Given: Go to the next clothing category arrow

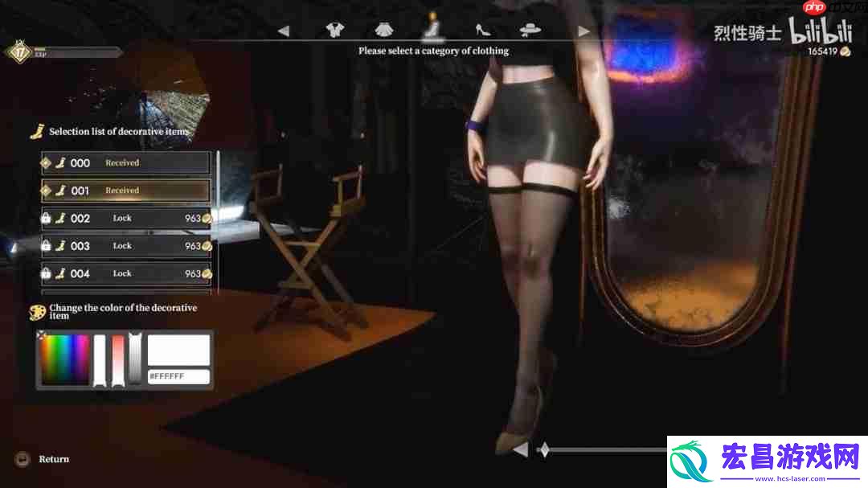Looking at the screenshot, I should (583, 31).
